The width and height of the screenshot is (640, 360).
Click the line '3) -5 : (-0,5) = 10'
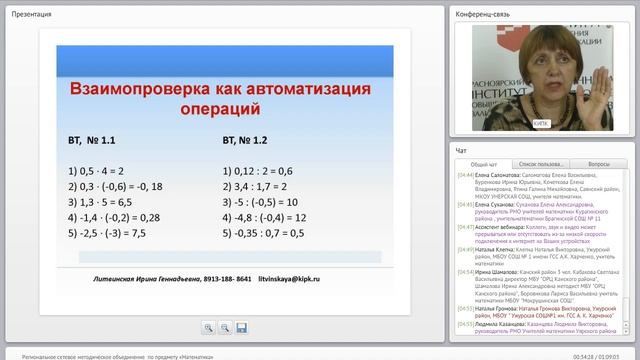pos(260,202)
